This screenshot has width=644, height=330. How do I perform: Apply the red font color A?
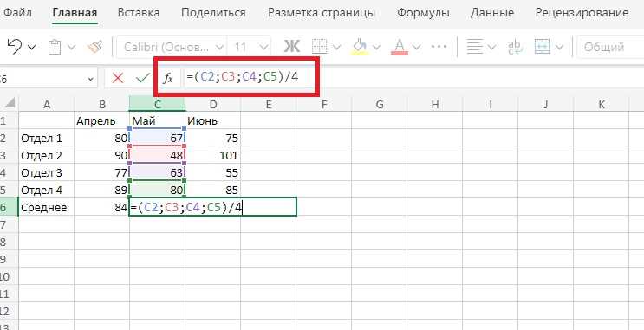pos(400,47)
